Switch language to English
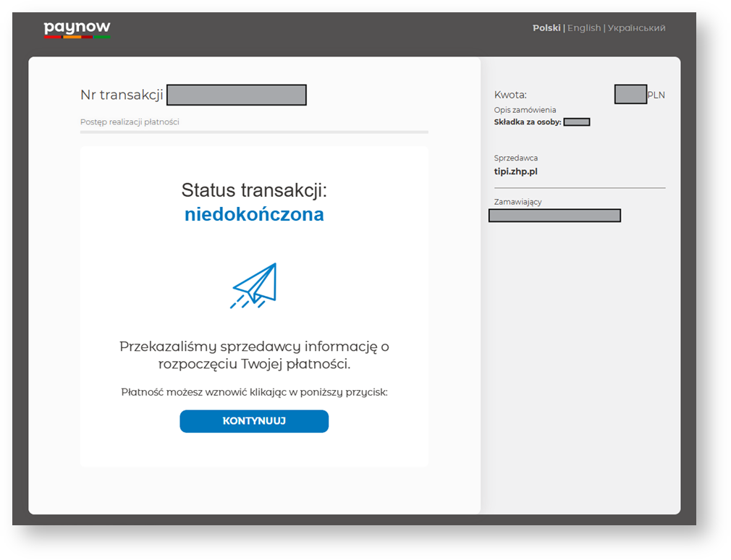 (584, 28)
